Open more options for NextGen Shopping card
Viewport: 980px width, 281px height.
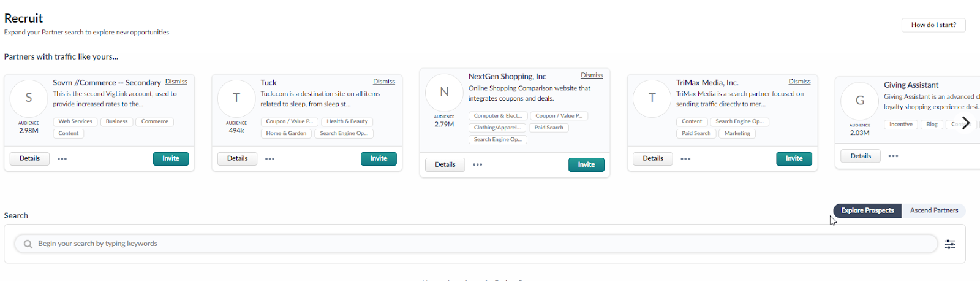click(x=477, y=165)
